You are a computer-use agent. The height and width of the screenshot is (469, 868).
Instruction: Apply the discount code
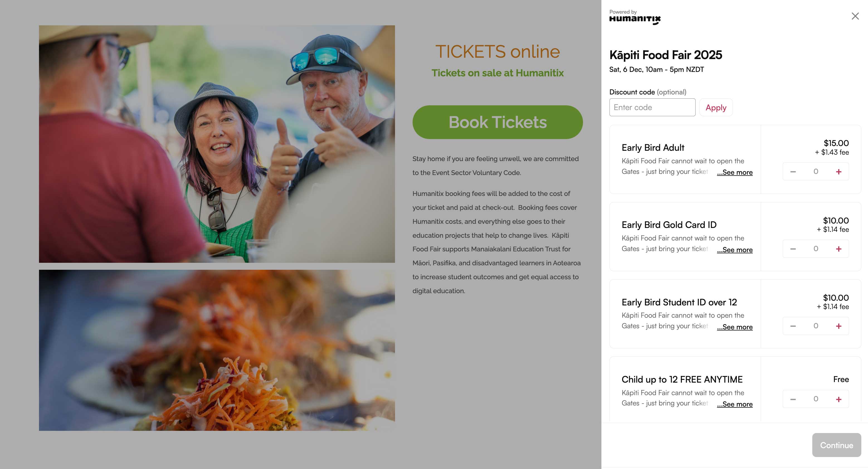[x=716, y=108]
